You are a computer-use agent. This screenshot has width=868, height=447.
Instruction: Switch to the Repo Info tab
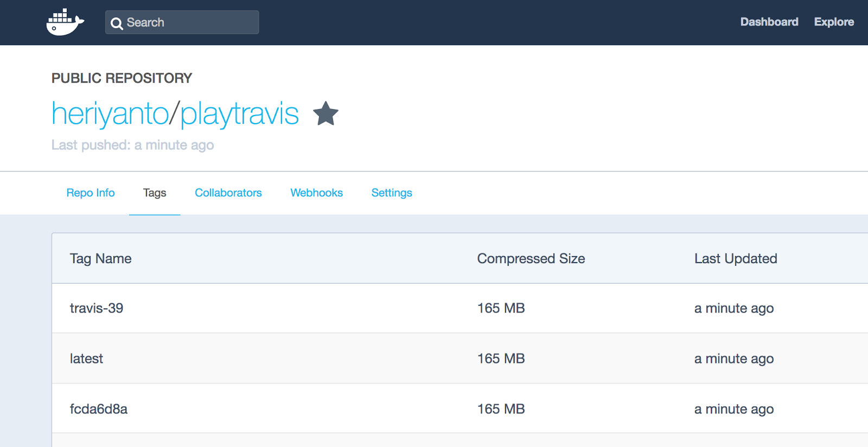point(91,193)
